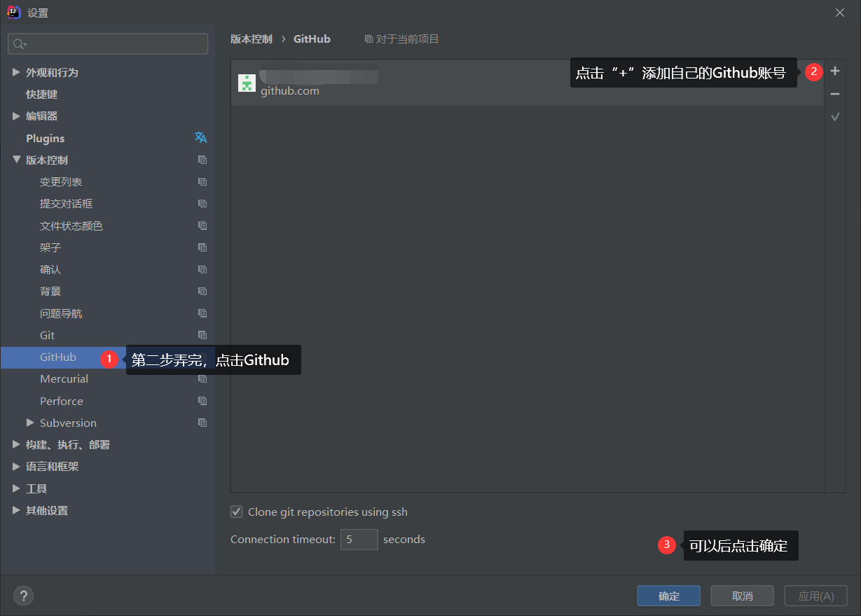Click the help question mark icon

click(x=23, y=596)
